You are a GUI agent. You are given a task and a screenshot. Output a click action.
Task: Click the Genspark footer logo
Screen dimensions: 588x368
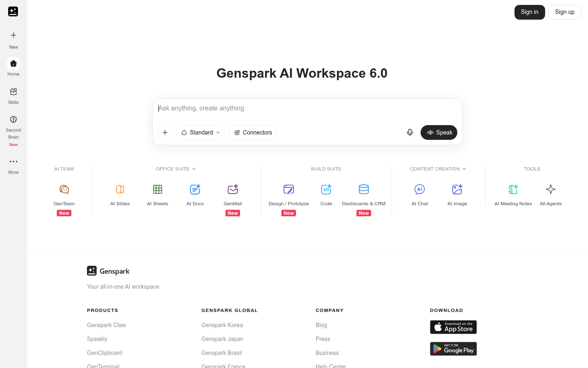[108, 271]
